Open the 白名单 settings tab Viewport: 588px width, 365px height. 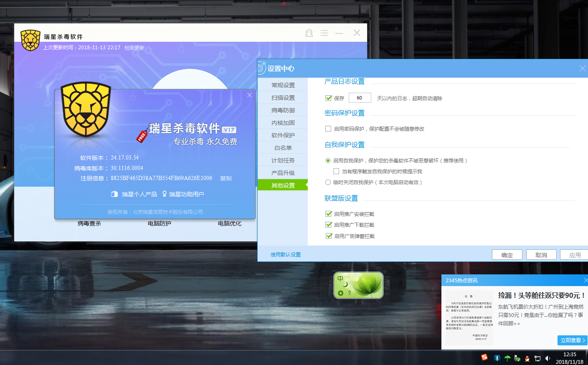(283, 148)
